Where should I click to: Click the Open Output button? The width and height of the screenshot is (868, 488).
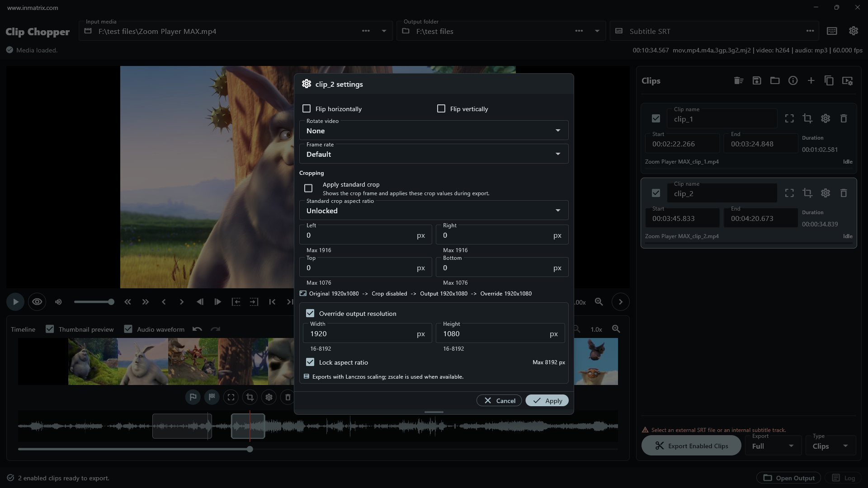point(789,478)
